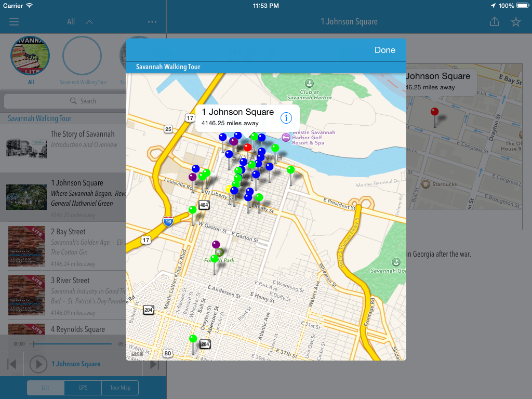
Task: Open the hamburger menu
Action: (14, 22)
